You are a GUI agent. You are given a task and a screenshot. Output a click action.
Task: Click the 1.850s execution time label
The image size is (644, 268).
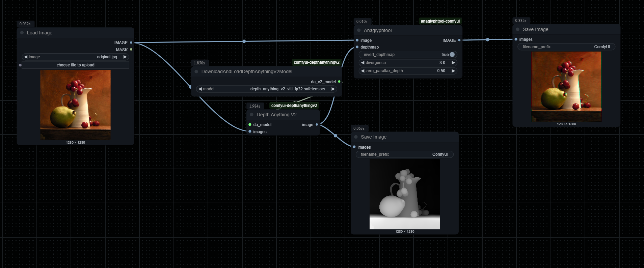coord(199,63)
